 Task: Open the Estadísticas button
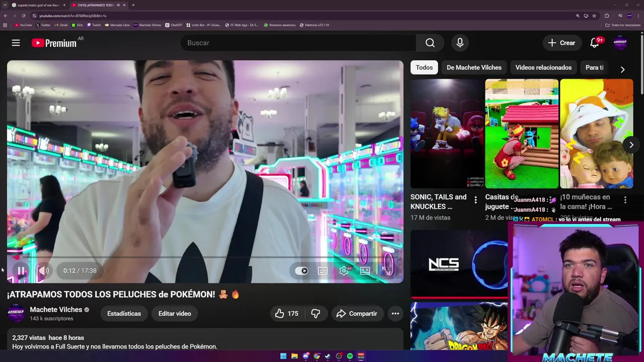pyautogui.click(x=124, y=313)
